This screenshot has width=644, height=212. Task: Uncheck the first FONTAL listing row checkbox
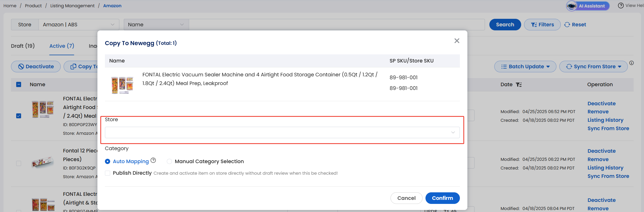(x=19, y=116)
